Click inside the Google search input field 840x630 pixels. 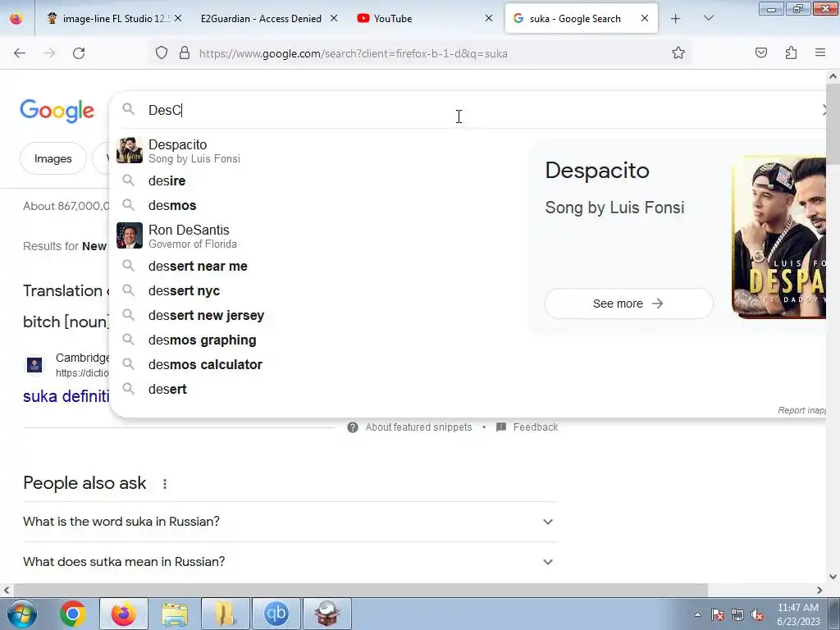pyautogui.click(x=472, y=110)
